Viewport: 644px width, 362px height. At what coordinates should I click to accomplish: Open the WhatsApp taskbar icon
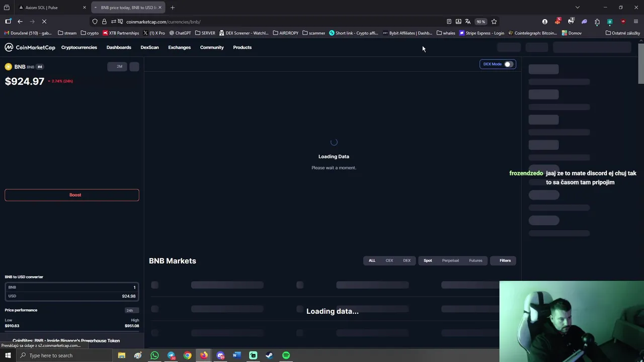[154, 355]
